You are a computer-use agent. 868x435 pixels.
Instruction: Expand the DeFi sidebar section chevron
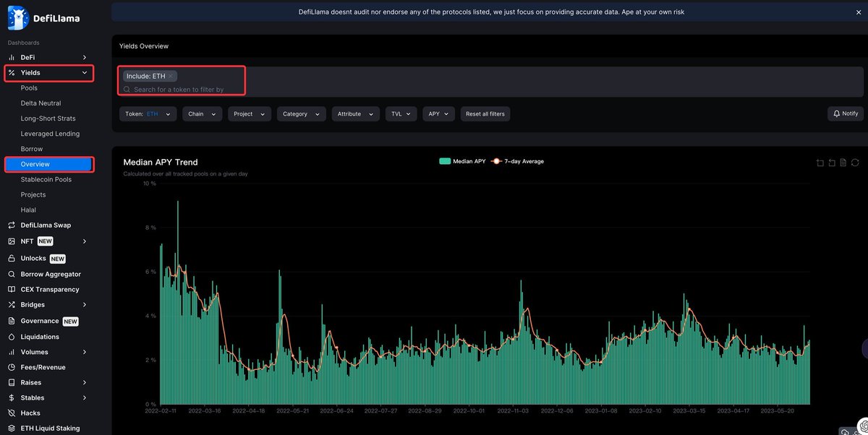[85, 57]
